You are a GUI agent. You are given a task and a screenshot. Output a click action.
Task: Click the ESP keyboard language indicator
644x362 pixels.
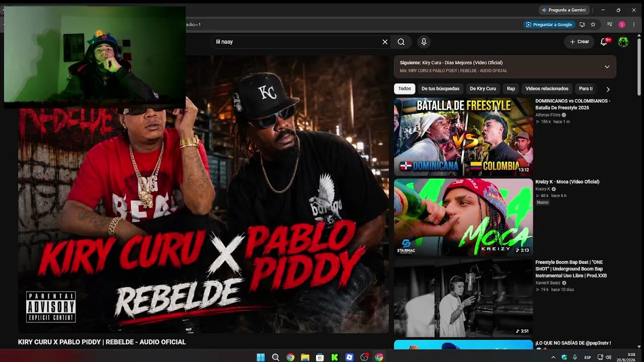pyautogui.click(x=588, y=357)
